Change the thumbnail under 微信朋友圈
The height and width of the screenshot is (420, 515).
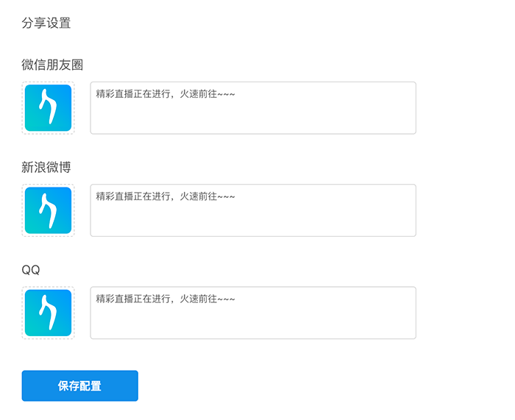[x=48, y=108]
